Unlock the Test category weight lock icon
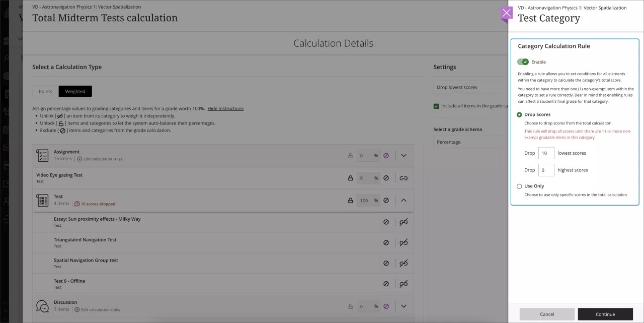The image size is (644, 323). pyautogui.click(x=351, y=200)
